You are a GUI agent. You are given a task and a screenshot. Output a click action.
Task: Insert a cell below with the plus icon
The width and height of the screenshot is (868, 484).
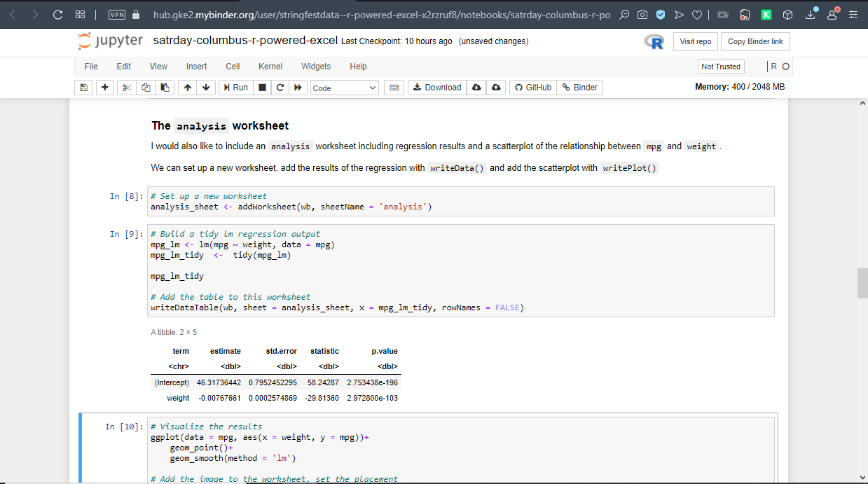click(105, 88)
